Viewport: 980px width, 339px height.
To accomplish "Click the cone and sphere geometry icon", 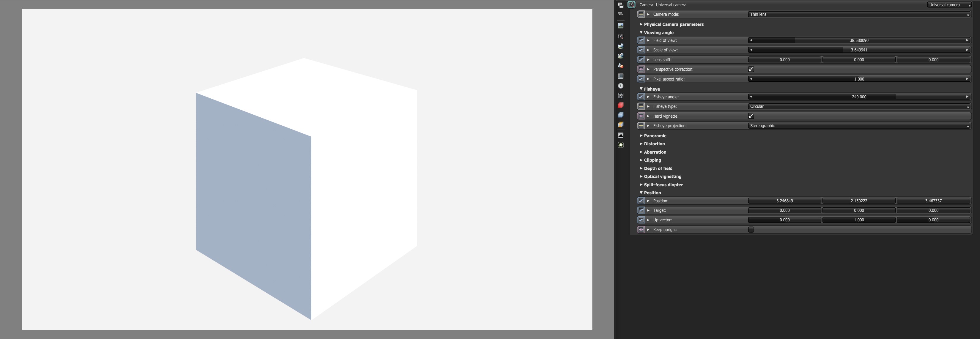I will (x=621, y=65).
